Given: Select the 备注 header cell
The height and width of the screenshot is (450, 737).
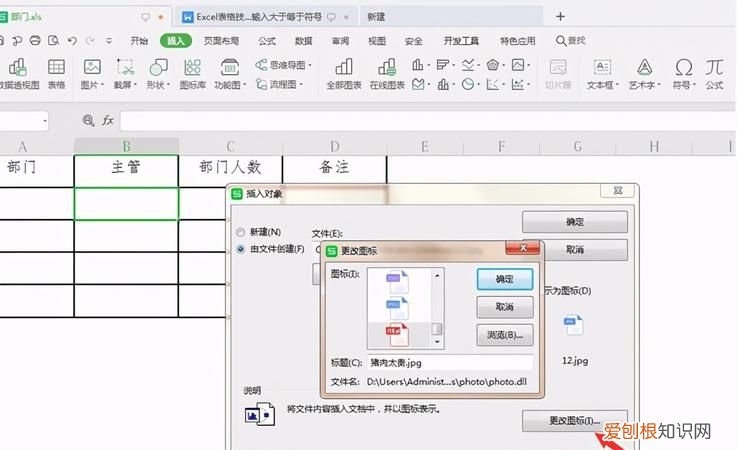Looking at the screenshot, I should [x=334, y=168].
